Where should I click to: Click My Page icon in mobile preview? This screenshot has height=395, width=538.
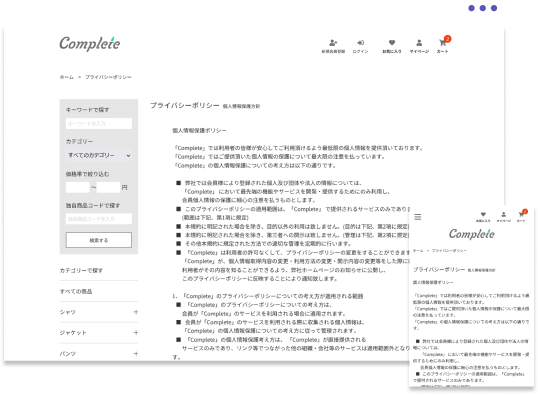(x=503, y=214)
